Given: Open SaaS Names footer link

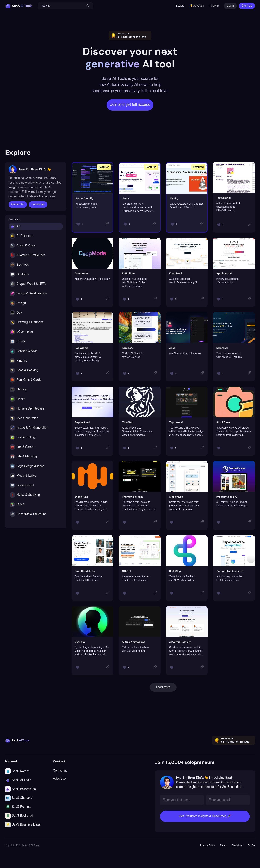Looking at the screenshot, I should pyautogui.click(x=17, y=771).
